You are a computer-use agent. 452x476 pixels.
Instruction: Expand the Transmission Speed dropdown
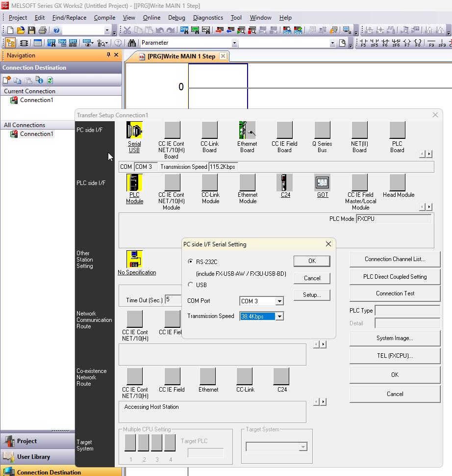[x=279, y=317]
